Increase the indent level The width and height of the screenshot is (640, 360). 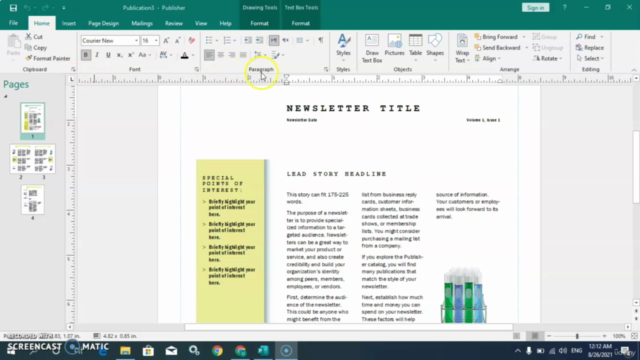[x=259, y=40]
